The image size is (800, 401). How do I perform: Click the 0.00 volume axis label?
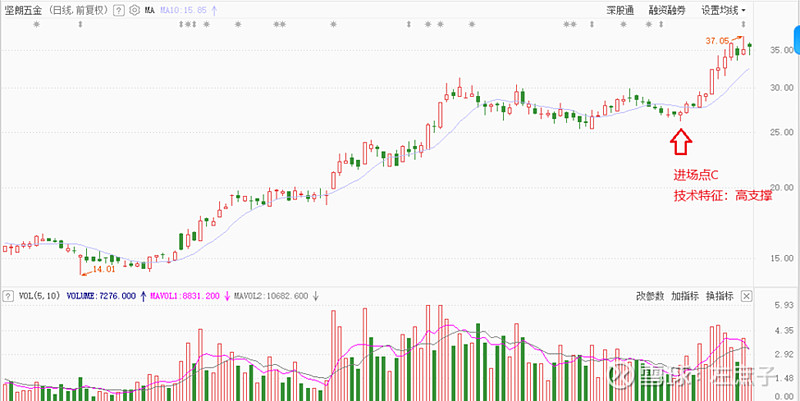[x=784, y=396]
